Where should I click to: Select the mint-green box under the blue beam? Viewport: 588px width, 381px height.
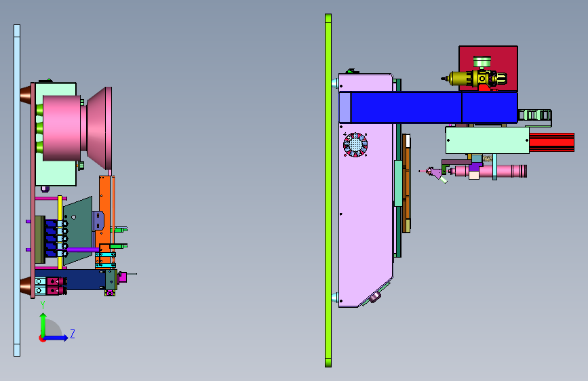click(x=487, y=140)
